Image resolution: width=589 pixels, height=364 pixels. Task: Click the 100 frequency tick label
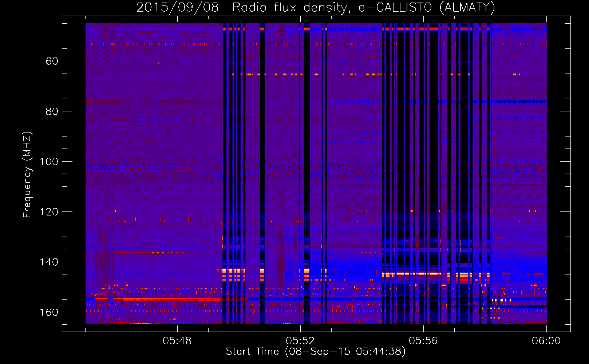click(49, 162)
